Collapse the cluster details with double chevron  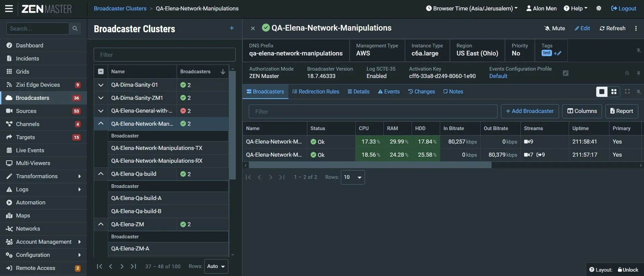[x=627, y=73]
